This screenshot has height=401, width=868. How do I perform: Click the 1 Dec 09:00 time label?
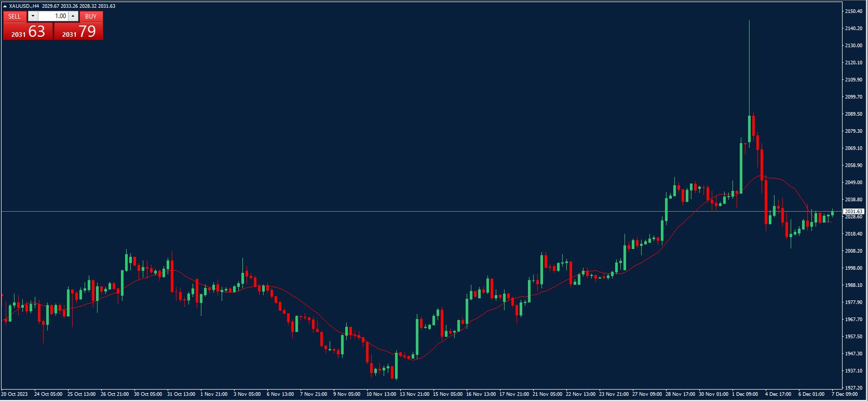pos(745,394)
